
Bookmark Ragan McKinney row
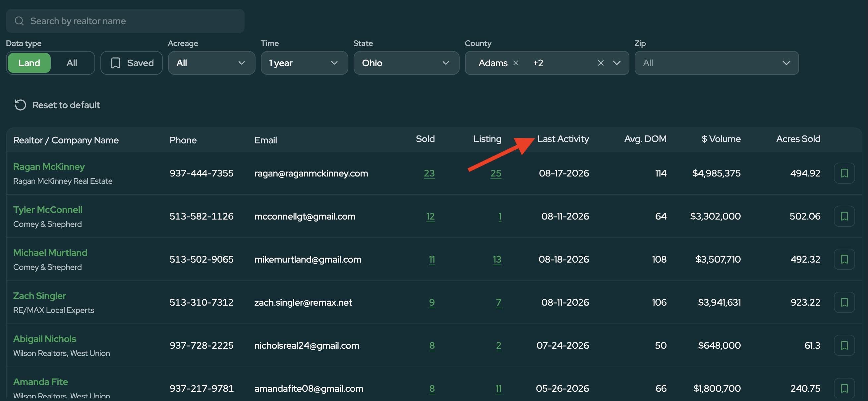click(844, 174)
